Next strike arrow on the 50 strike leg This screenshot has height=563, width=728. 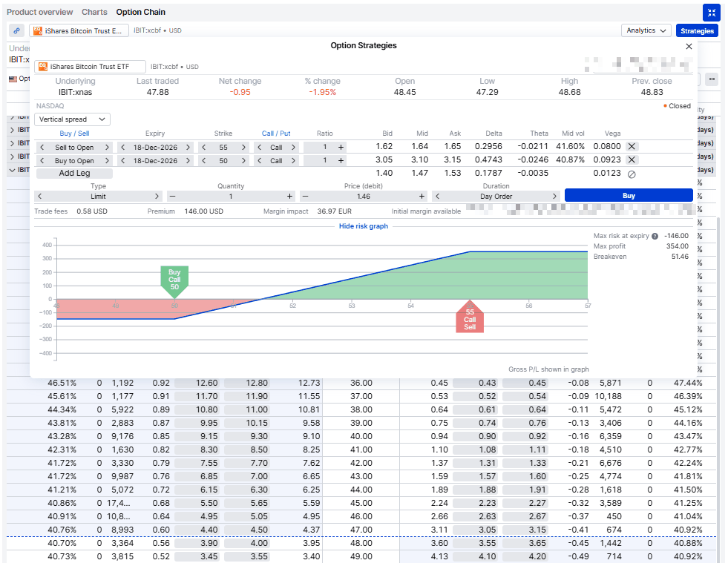click(x=243, y=160)
